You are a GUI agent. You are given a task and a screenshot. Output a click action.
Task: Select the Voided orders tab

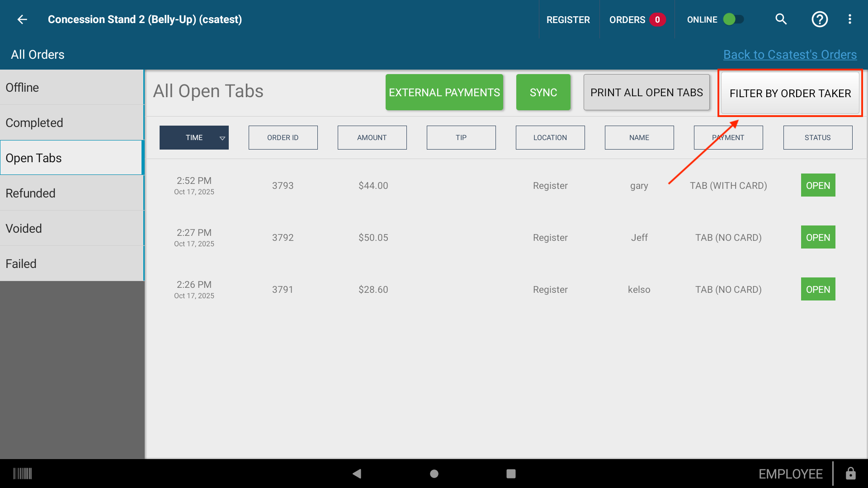[72, 229]
